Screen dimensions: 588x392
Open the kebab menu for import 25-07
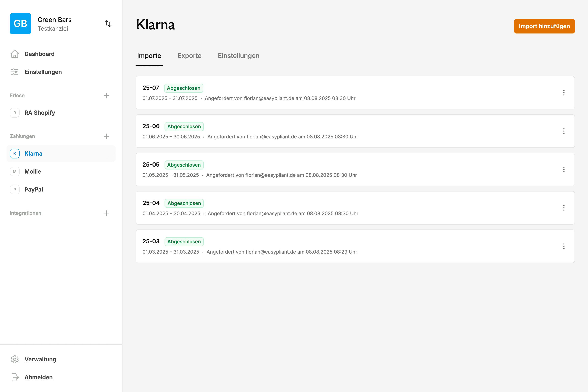pos(564,93)
